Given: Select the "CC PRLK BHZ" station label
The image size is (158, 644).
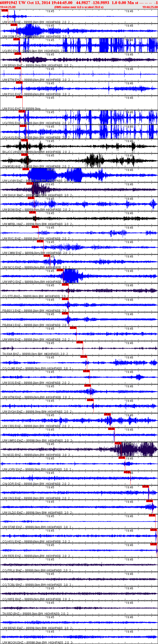Looking at the screenshot, I should 12,571.
